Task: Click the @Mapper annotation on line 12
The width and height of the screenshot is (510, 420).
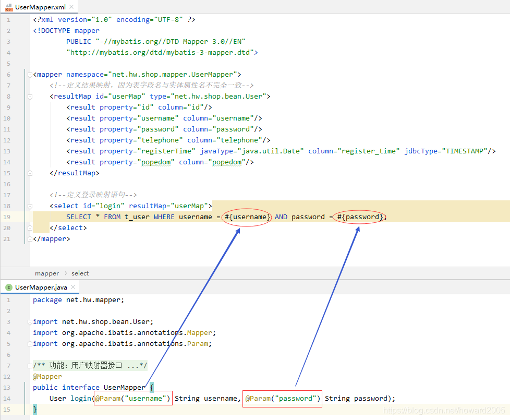Action: tap(47, 377)
